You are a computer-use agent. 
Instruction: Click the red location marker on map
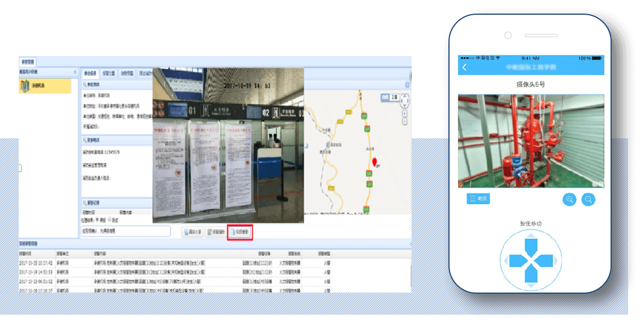pyautogui.click(x=374, y=162)
